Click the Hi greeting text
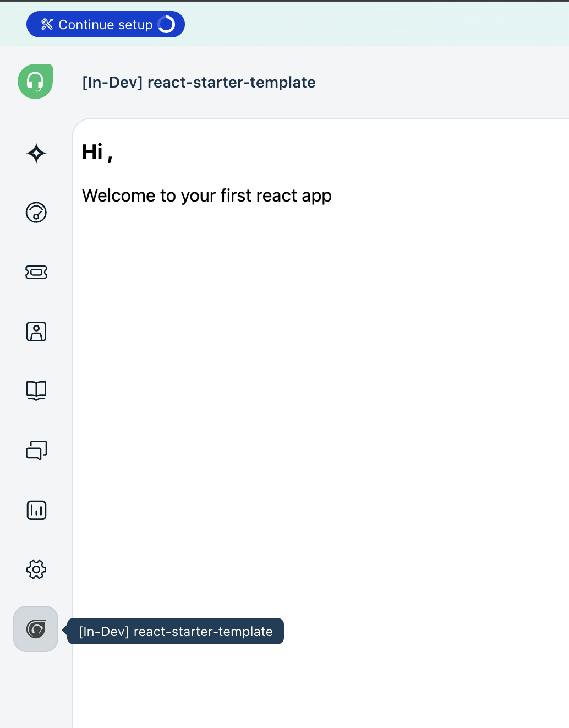The width and height of the screenshot is (569, 728). (96, 153)
